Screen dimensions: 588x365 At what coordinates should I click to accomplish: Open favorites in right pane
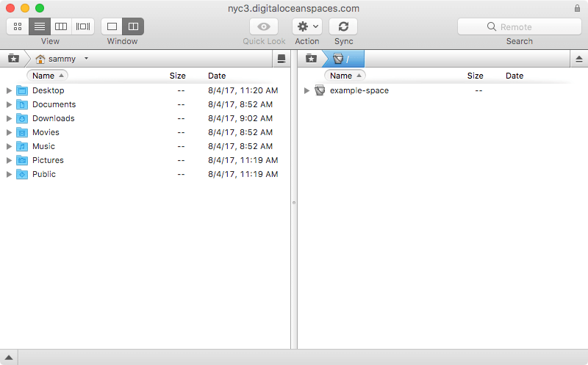pyautogui.click(x=311, y=59)
